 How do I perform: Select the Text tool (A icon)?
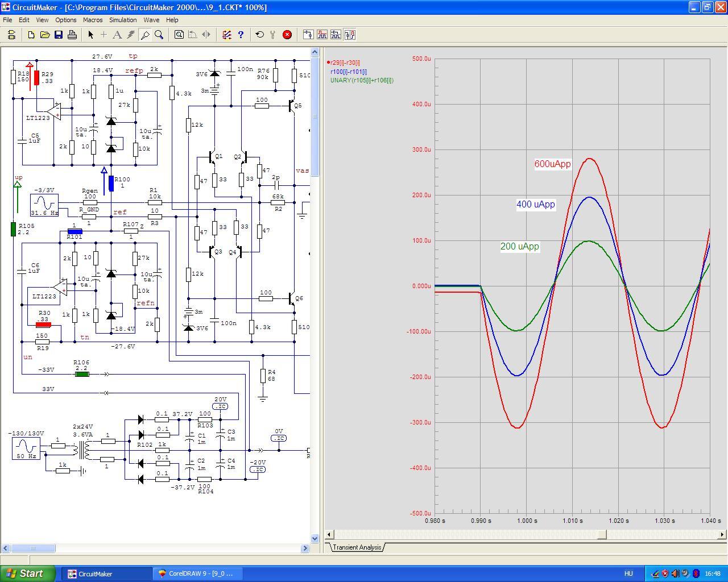117,35
